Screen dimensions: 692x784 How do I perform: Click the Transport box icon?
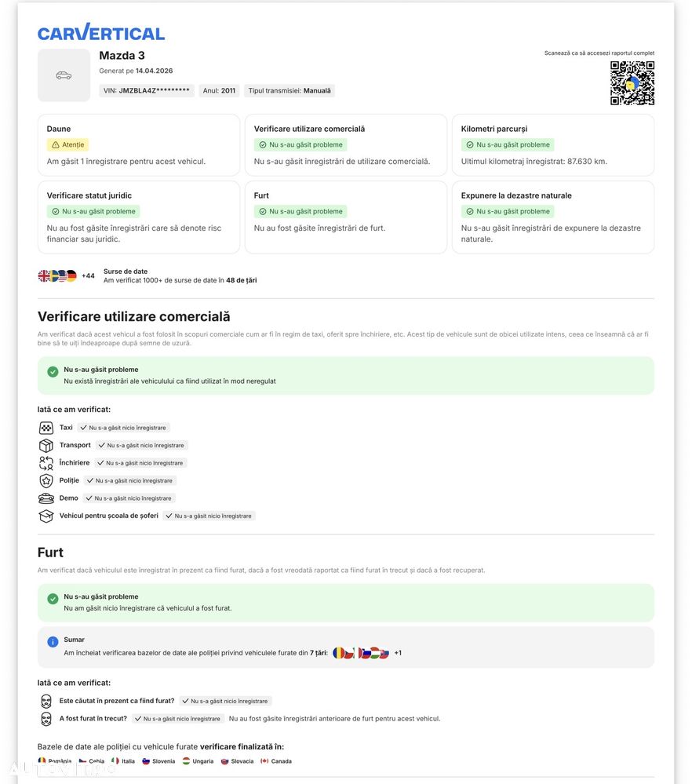[46, 446]
